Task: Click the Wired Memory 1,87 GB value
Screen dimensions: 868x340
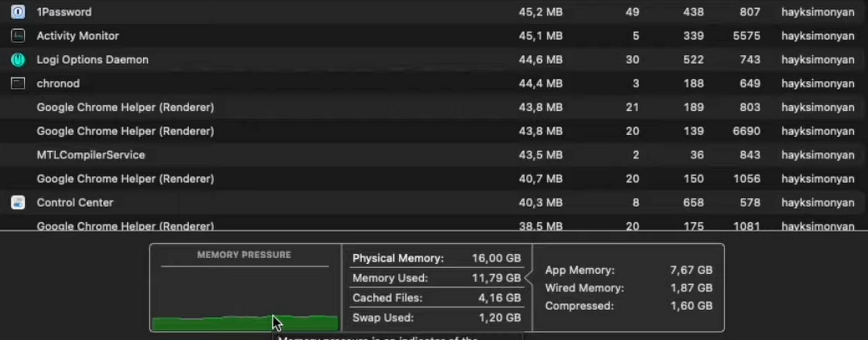Action: (691, 288)
